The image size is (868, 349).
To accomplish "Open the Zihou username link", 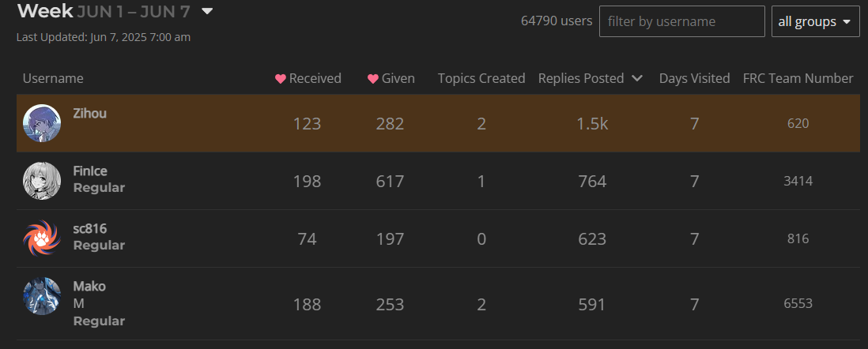I will pos(89,114).
